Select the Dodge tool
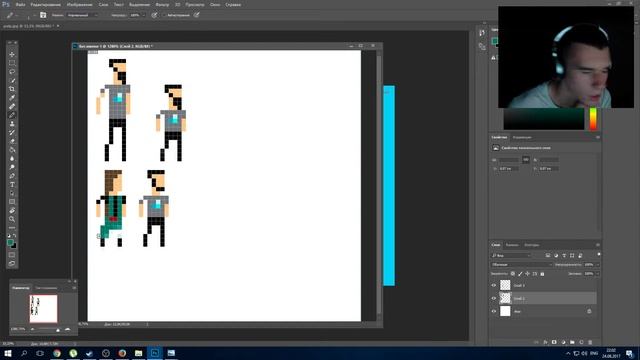Screen dimensions: 640x360 coord(12,167)
